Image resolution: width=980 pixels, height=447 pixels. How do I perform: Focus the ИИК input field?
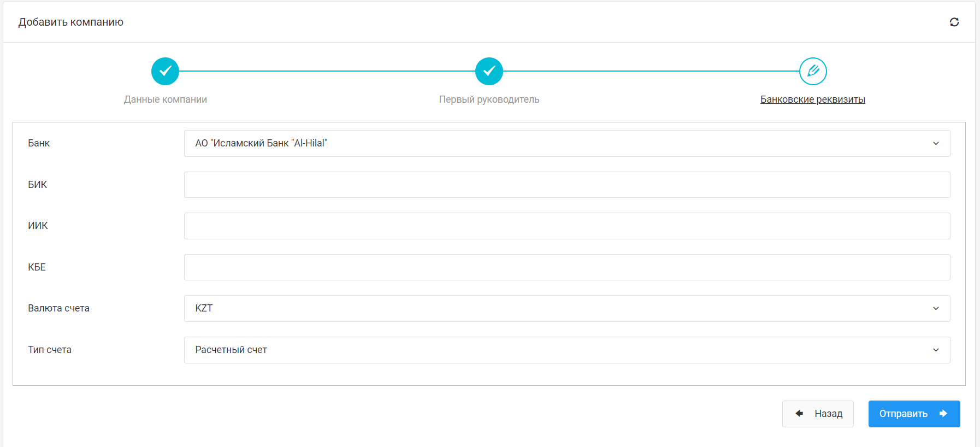566,226
